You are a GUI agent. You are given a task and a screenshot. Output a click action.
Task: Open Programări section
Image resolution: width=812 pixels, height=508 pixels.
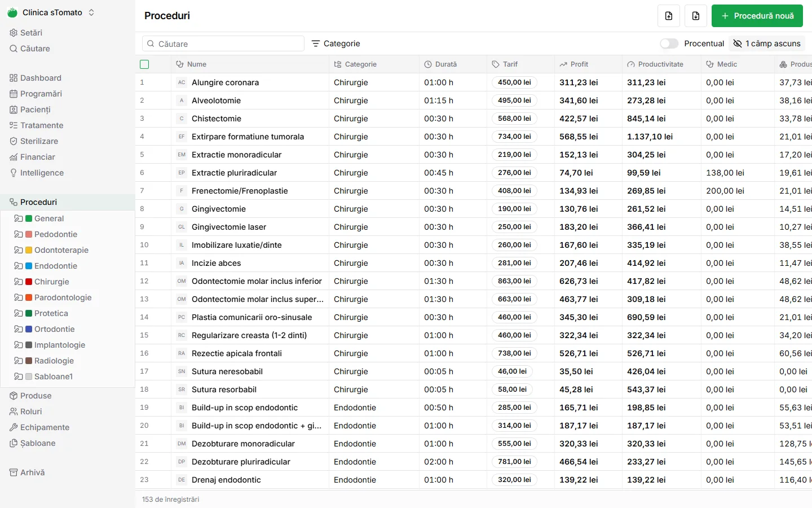pyautogui.click(x=41, y=94)
